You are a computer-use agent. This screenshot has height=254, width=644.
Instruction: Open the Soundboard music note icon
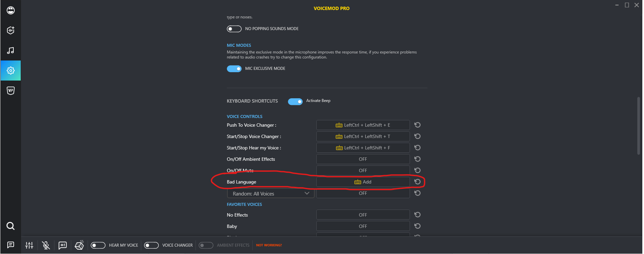point(11,50)
